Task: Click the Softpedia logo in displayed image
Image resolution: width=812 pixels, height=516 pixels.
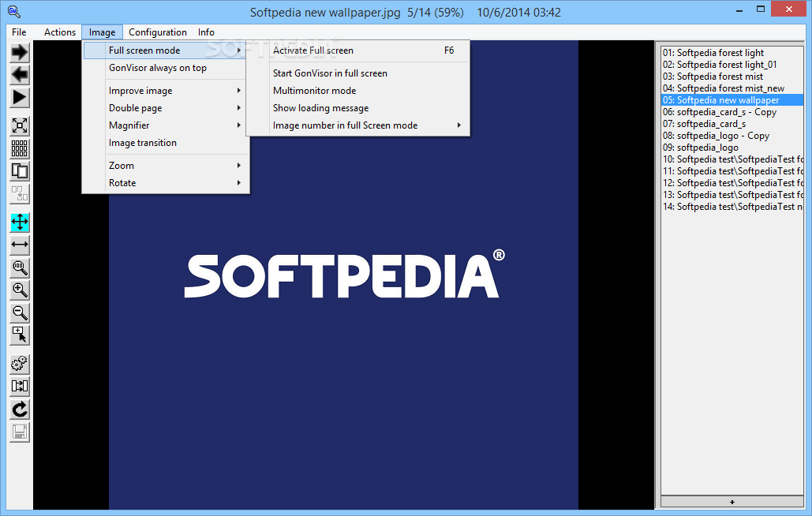Action: tap(344, 274)
